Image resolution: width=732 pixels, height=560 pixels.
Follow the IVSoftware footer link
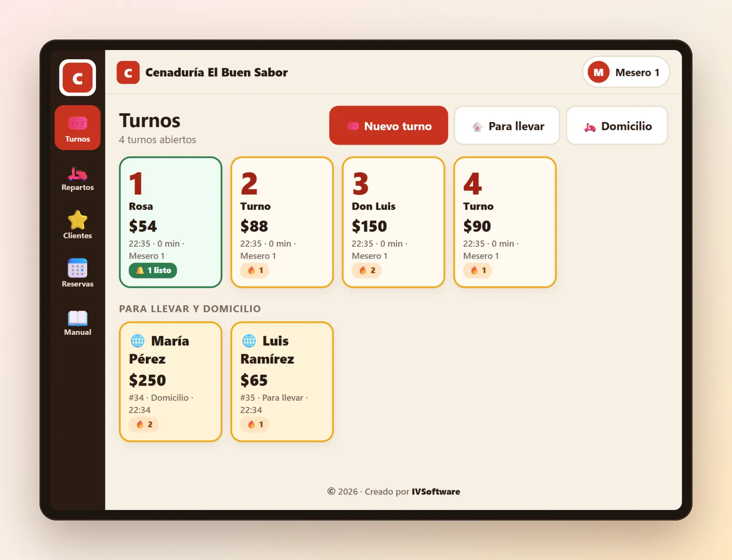(x=436, y=492)
